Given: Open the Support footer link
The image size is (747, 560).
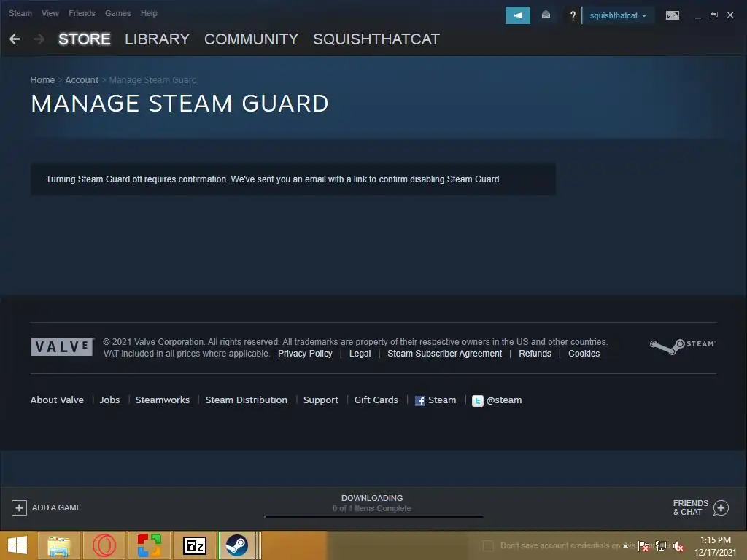Looking at the screenshot, I should 321,400.
